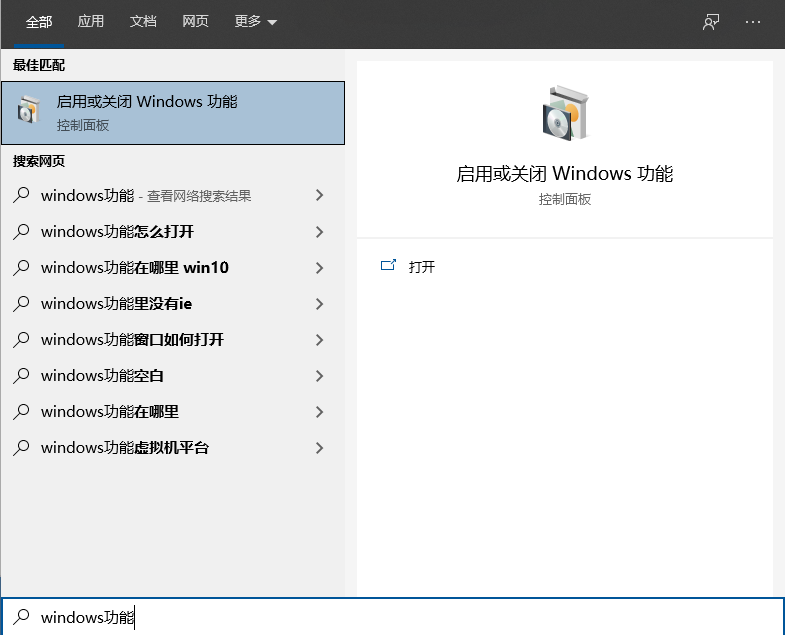Click search icon beside windows功能空白

point(21,376)
